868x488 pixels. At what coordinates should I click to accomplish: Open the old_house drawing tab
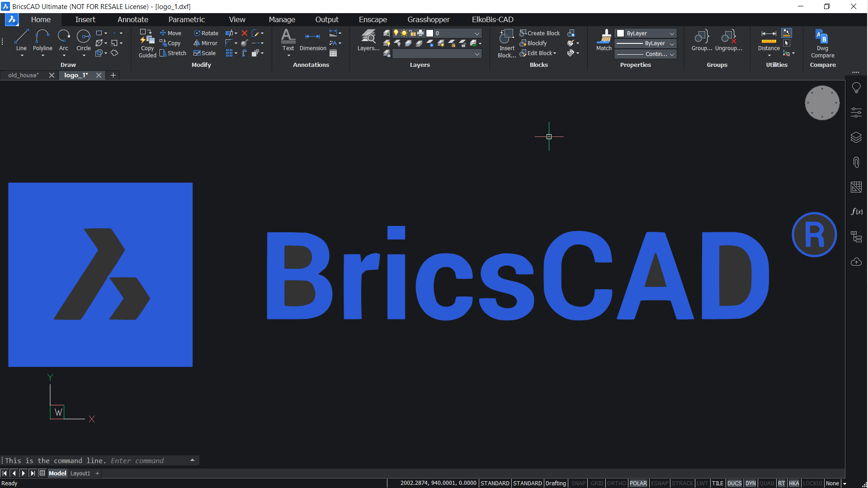24,75
